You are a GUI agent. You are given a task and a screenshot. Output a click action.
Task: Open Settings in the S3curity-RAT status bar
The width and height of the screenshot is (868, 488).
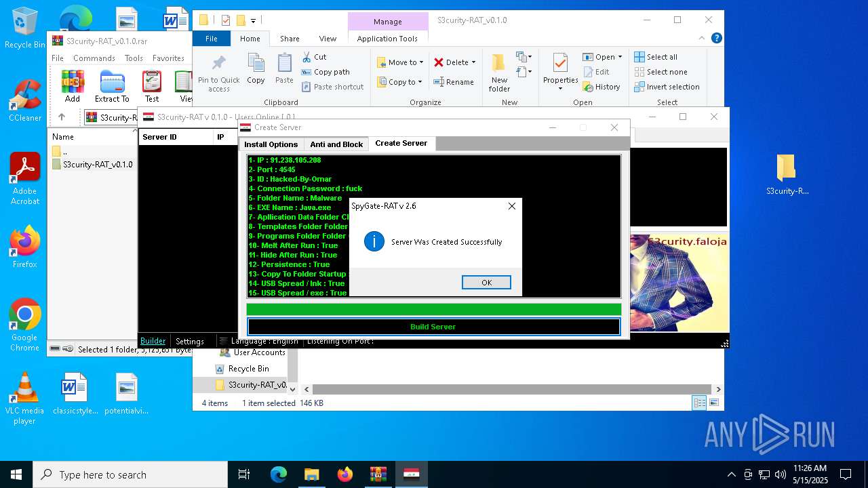click(x=190, y=341)
